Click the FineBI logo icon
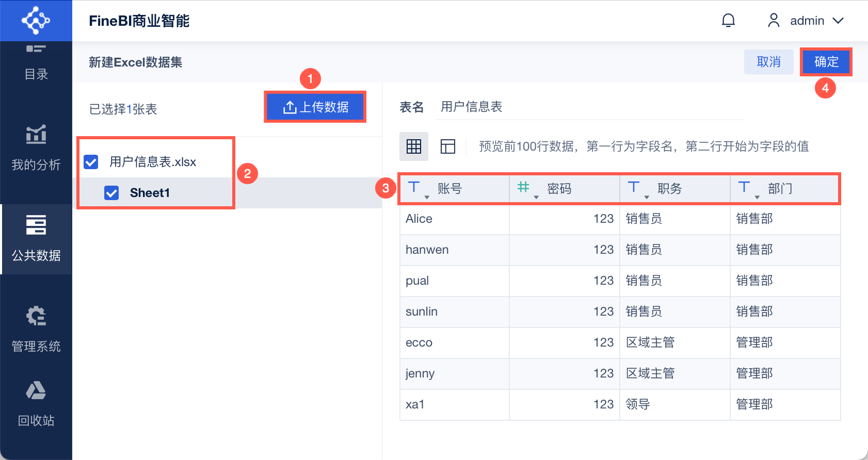 [36, 21]
